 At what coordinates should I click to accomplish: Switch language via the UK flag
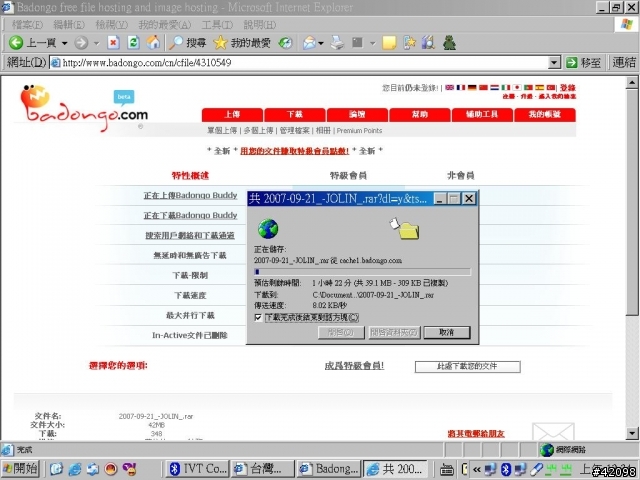click(449, 87)
